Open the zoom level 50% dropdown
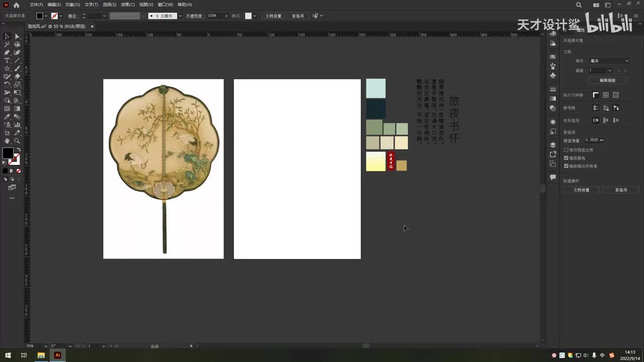Image resolution: width=644 pixels, height=362 pixels. click(46, 346)
